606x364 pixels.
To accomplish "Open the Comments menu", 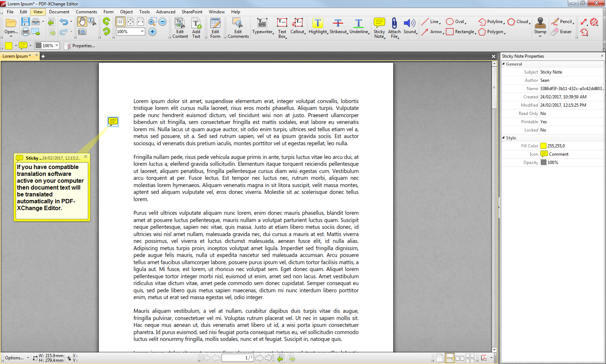I will (x=86, y=12).
